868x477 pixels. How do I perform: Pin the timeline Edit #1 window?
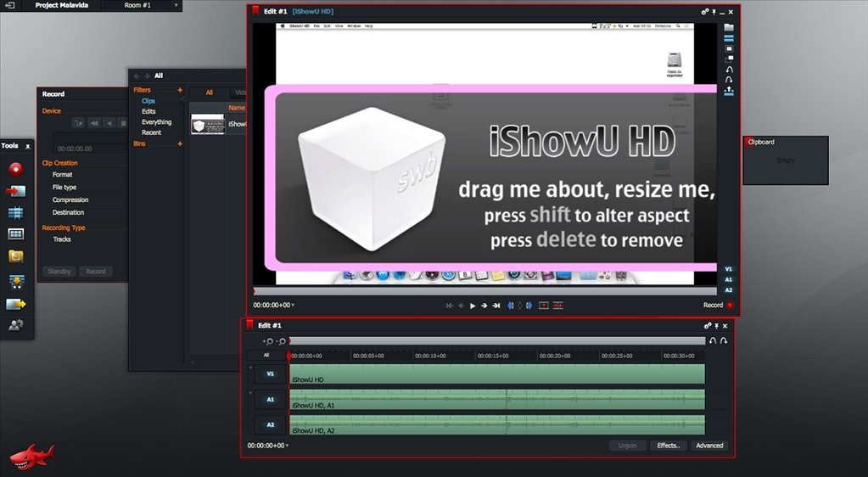point(717,326)
